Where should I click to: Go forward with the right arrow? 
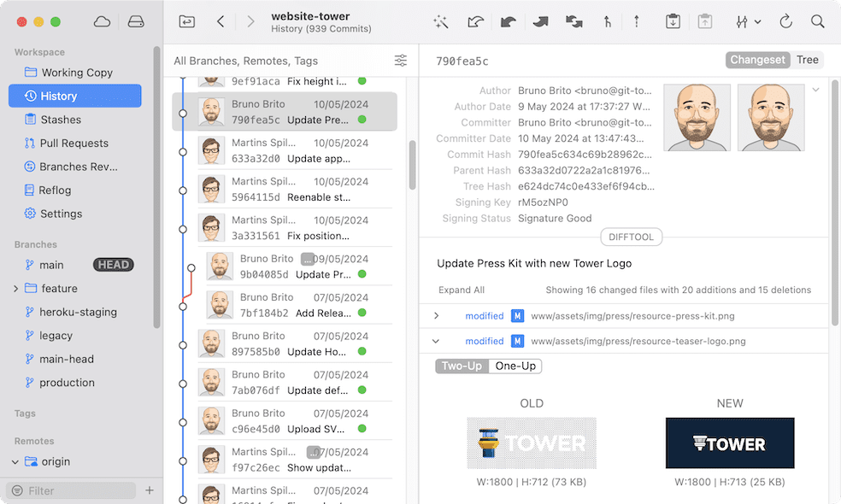[250, 21]
